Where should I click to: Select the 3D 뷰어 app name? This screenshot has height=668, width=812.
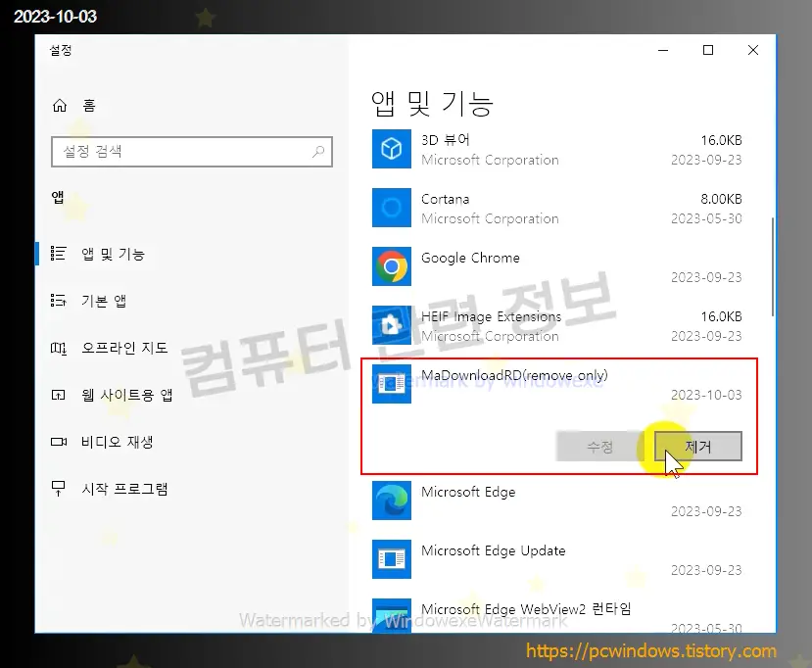pos(446,140)
